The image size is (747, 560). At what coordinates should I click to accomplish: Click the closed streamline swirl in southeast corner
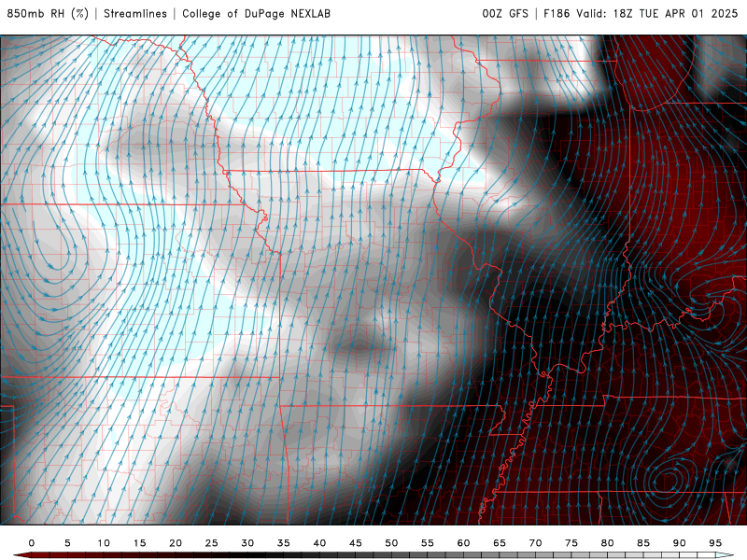pos(669,480)
